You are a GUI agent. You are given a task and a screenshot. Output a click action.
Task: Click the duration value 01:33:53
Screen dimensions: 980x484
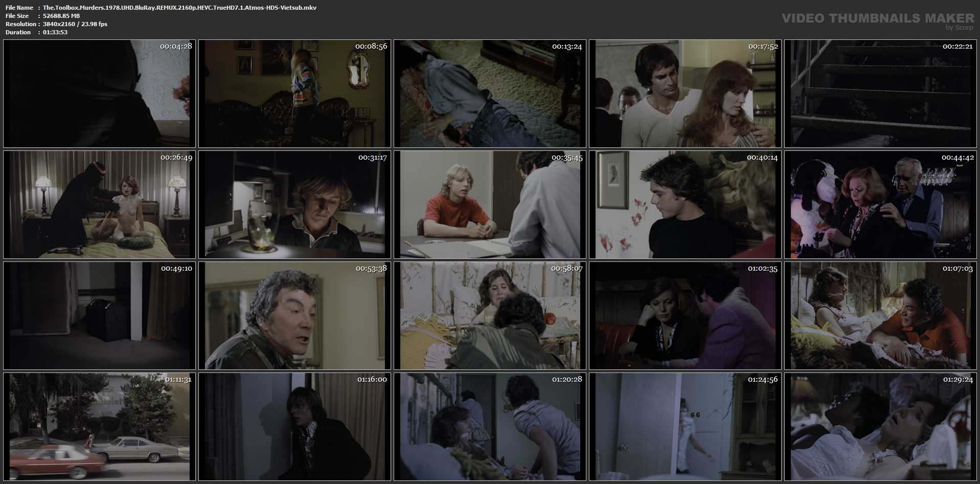tap(55, 32)
